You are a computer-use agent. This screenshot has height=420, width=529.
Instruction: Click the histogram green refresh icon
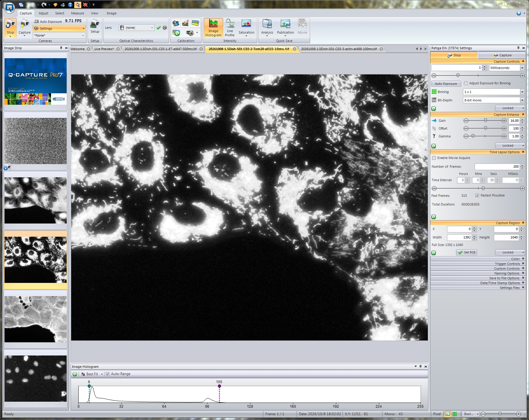[x=75, y=374]
